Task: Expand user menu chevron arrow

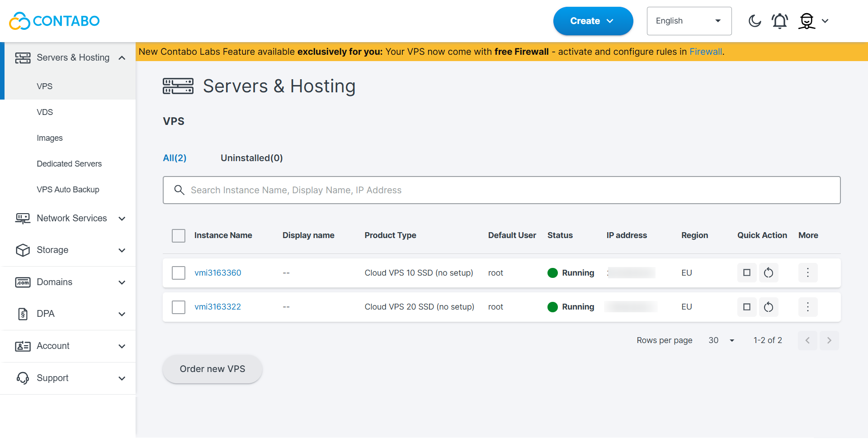Action: (825, 21)
